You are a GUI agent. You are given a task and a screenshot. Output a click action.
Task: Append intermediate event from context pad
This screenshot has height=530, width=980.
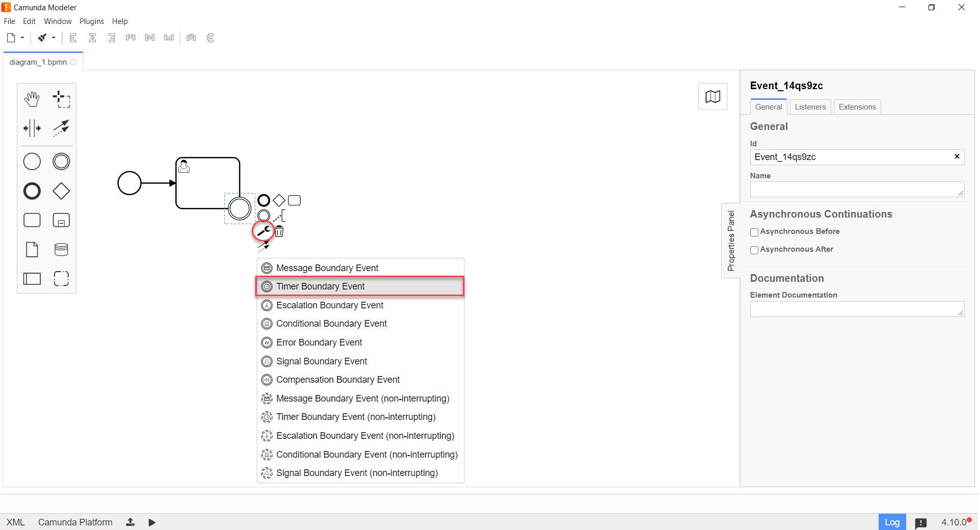[x=263, y=216]
